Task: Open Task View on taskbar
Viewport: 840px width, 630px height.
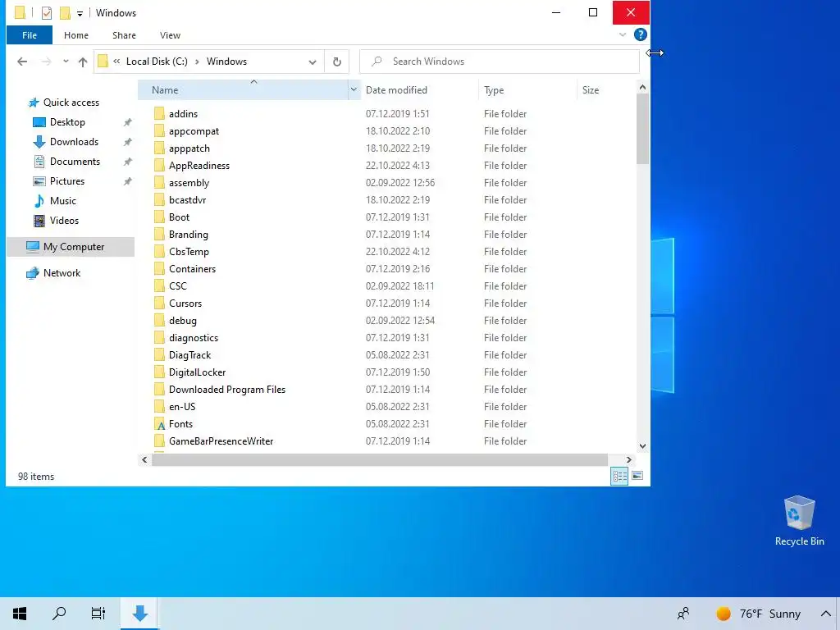Action: coord(98,614)
